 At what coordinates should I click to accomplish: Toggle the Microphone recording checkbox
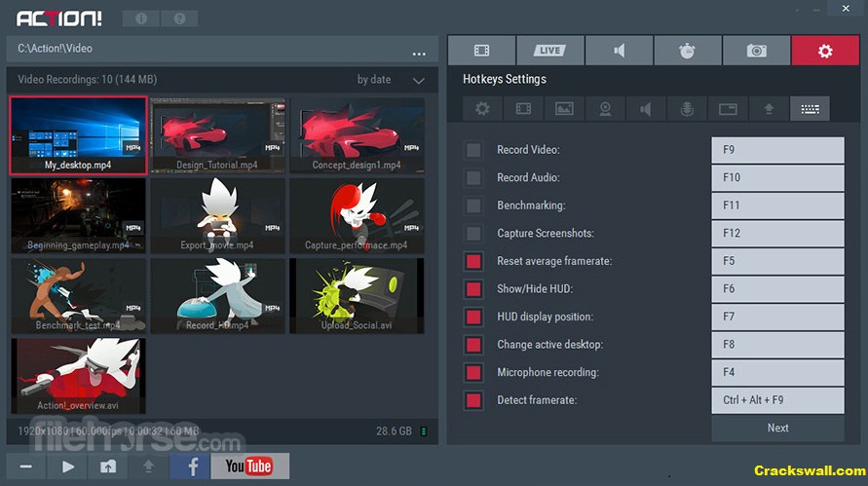pos(473,372)
